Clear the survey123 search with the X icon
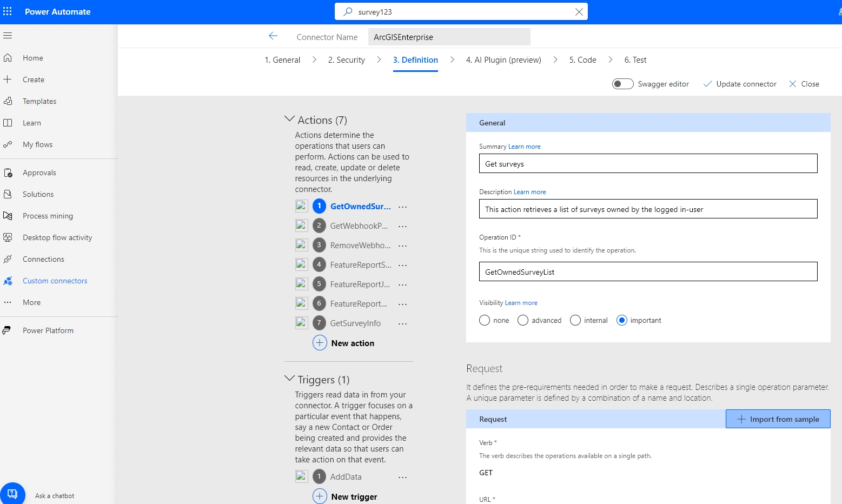Screen dimensions: 842x504 pos(579,11)
